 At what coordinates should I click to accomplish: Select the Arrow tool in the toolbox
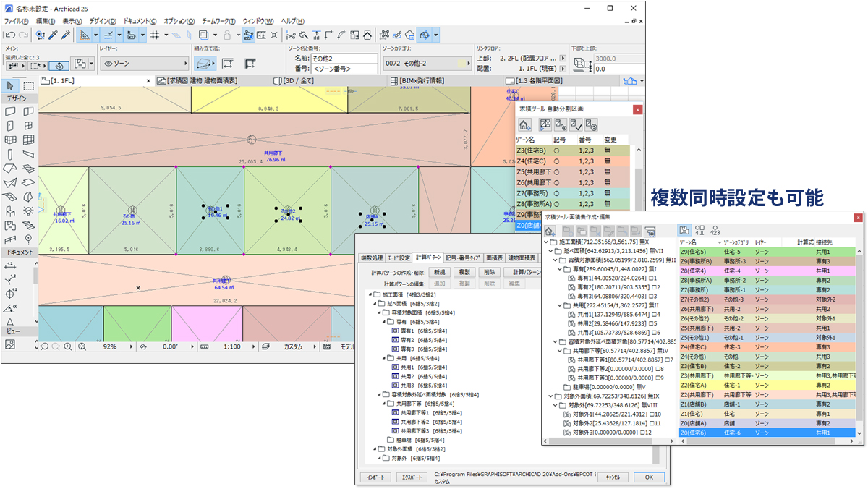[x=10, y=86]
